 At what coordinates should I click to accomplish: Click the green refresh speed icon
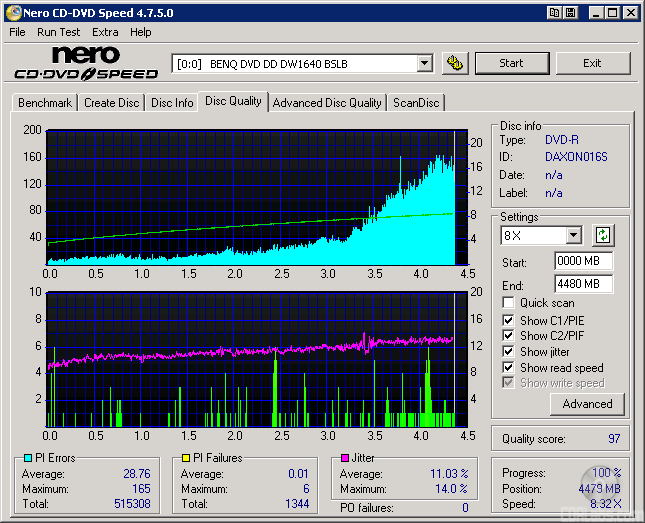point(603,236)
